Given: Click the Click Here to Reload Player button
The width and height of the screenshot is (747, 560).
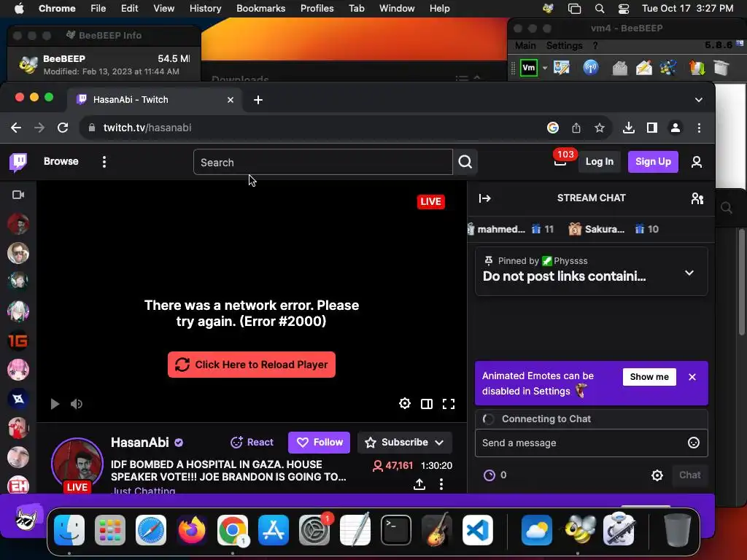Looking at the screenshot, I should tap(252, 365).
